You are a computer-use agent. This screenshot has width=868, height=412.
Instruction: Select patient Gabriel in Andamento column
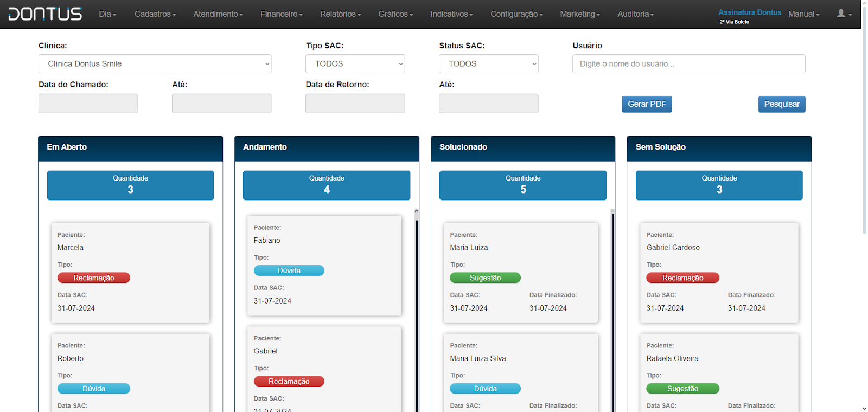265,351
